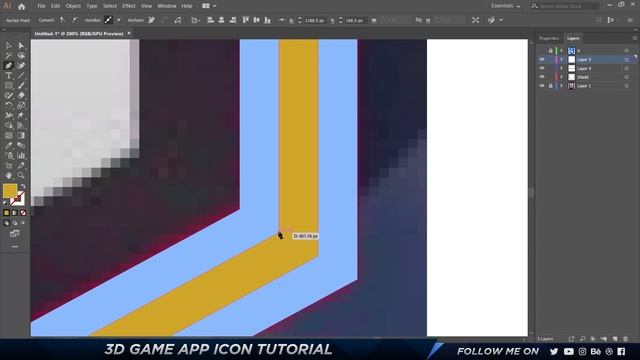Close the Untitled-1 document tab
The width and height of the screenshot is (640, 360).
tap(129, 33)
